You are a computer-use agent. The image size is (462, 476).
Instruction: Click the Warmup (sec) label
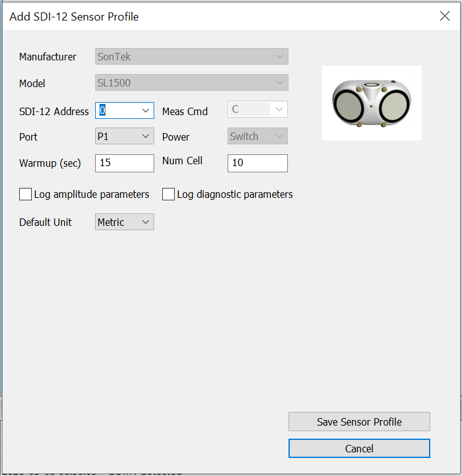coord(50,163)
